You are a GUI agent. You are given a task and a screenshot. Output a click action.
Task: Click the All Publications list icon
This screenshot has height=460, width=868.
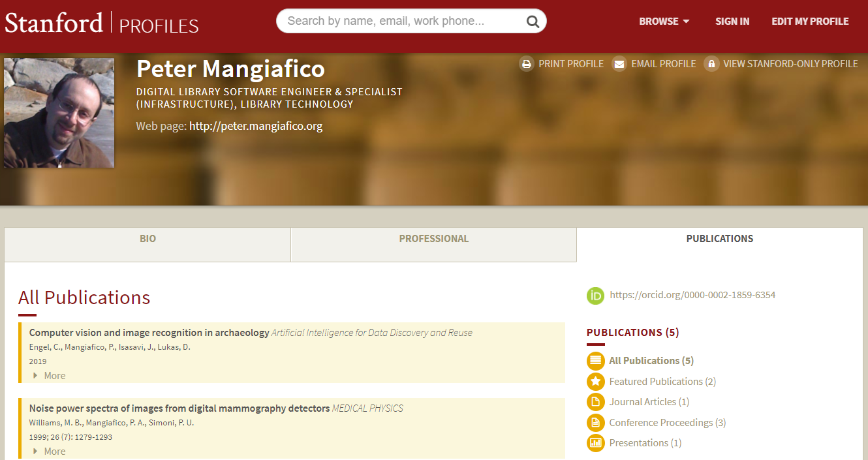tap(595, 361)
